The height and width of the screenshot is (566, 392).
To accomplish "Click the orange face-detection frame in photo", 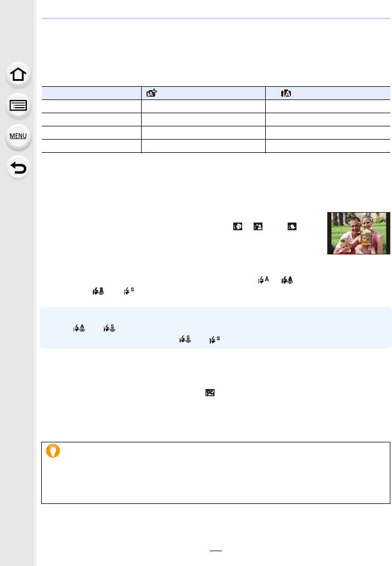I will [x=366, y=239].
